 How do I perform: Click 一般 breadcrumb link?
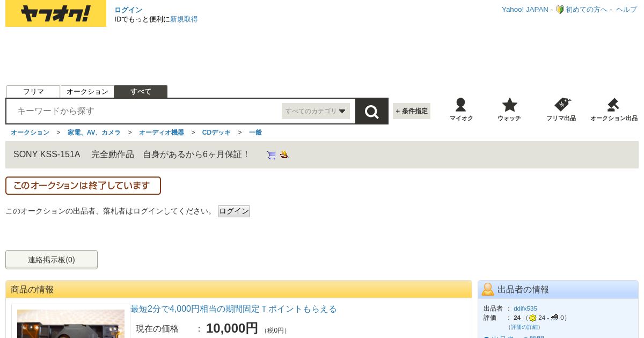pos(255,133)
